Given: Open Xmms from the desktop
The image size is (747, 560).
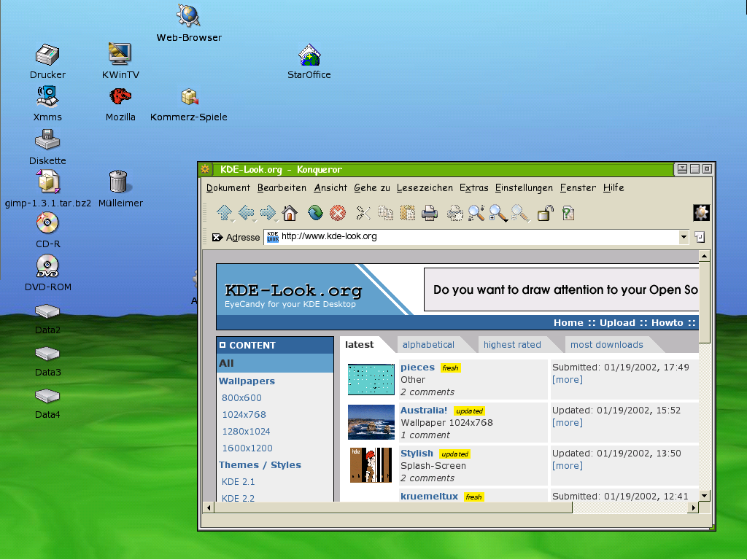Looking at the screenshot, I should [x=47, y=104].
